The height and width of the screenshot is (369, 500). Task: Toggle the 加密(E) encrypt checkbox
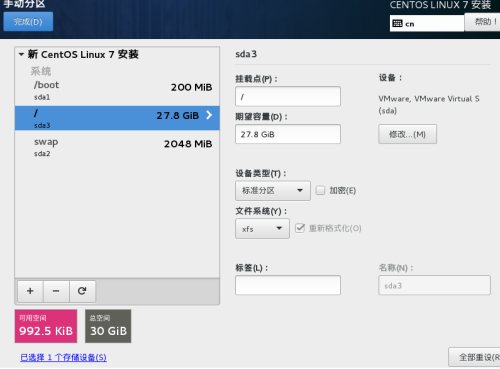coord(320,190)
